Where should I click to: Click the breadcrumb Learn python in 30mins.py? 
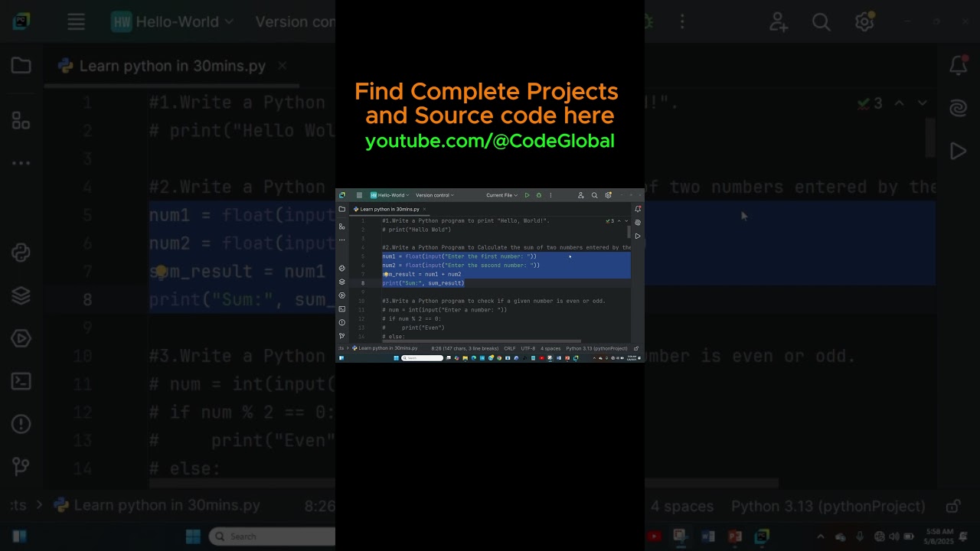(x=385, y=348)
